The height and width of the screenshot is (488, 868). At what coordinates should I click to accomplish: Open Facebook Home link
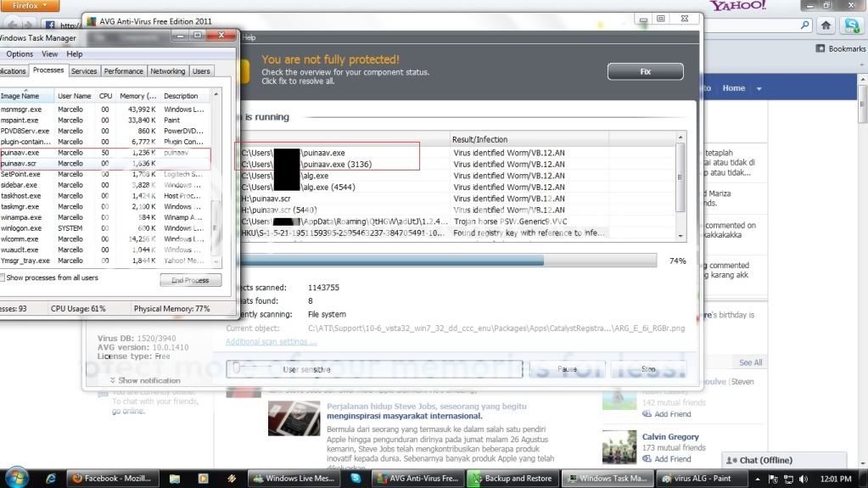click(x=733, y=88)
